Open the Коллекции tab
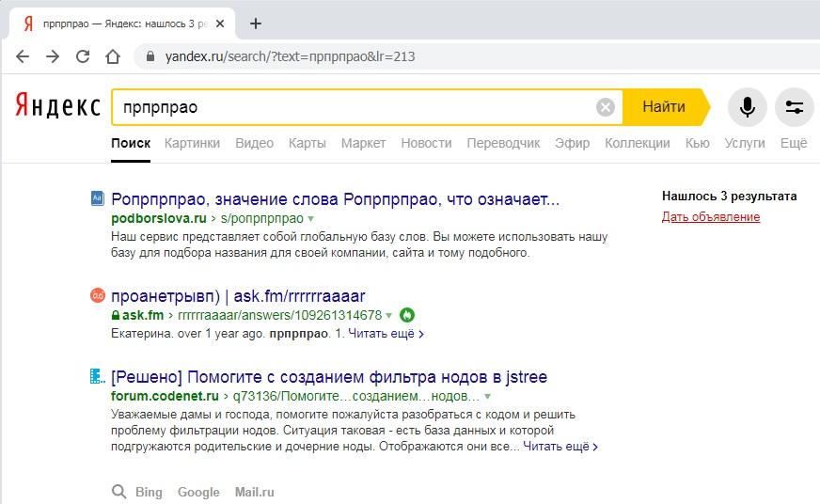 (637, 143)
